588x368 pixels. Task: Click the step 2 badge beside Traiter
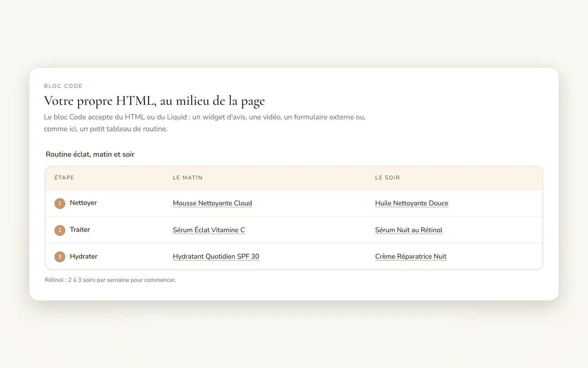click(x=60, y=230)
